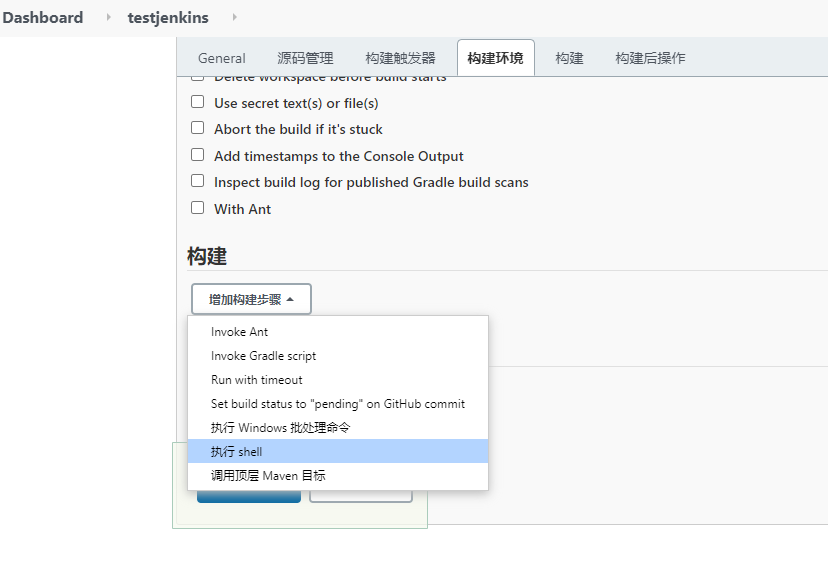828x565 pixels.
Task: Choose 执行 Windows 批处理命令 step
Action: (338, 428)
